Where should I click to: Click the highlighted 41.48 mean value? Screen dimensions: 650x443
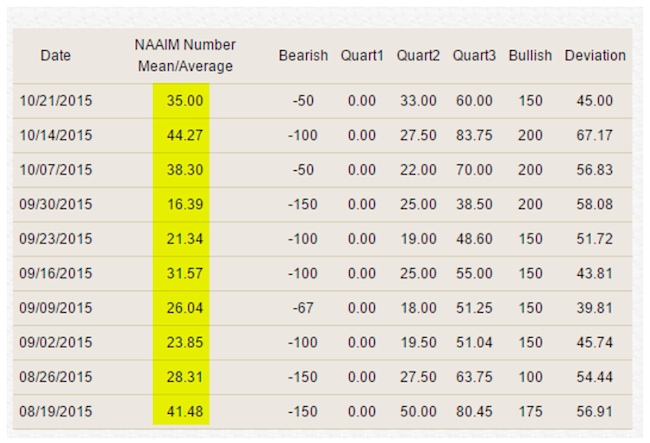click(x=185, y=412)
